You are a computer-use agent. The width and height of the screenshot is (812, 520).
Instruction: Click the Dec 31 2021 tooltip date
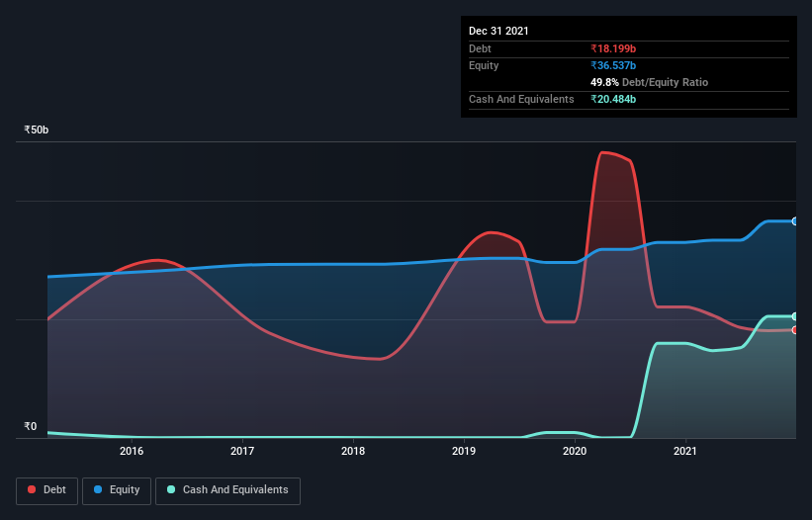[x=498, y=31]
